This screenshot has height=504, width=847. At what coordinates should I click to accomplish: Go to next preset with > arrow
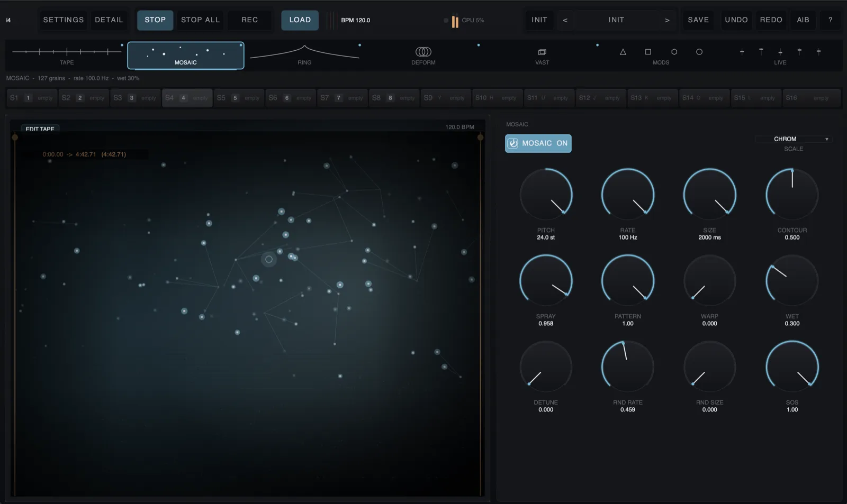point(667,20)
